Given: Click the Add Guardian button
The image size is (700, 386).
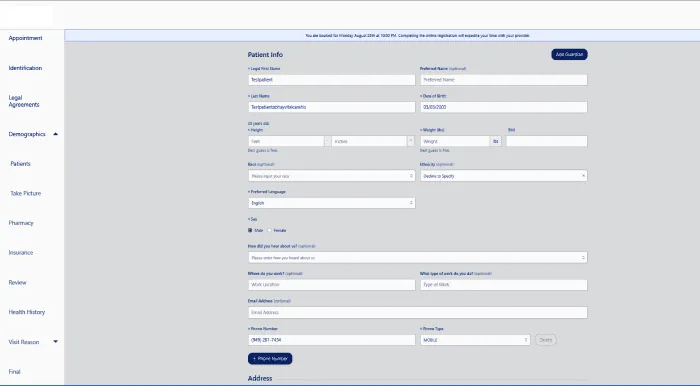Looking at the screenshot, I should 569,54.
